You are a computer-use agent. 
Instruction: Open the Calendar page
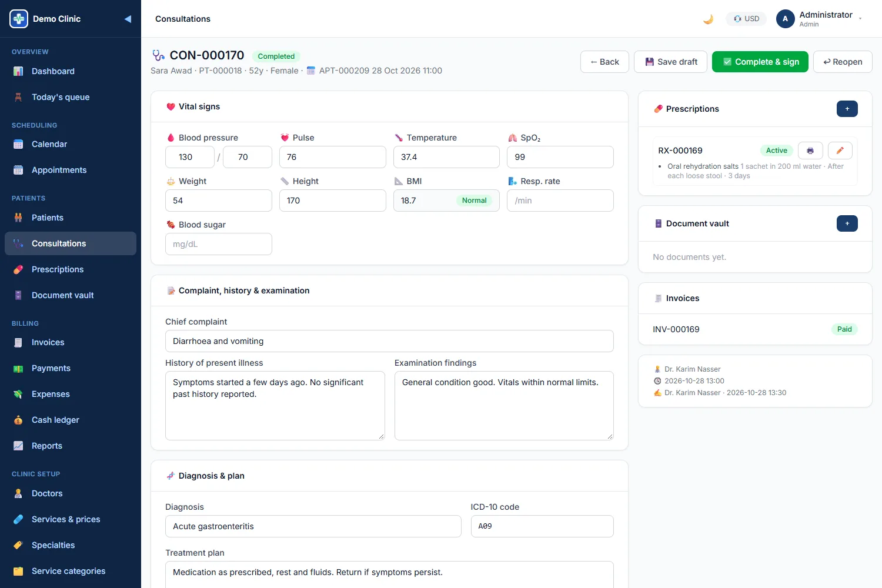pos(71,144)
